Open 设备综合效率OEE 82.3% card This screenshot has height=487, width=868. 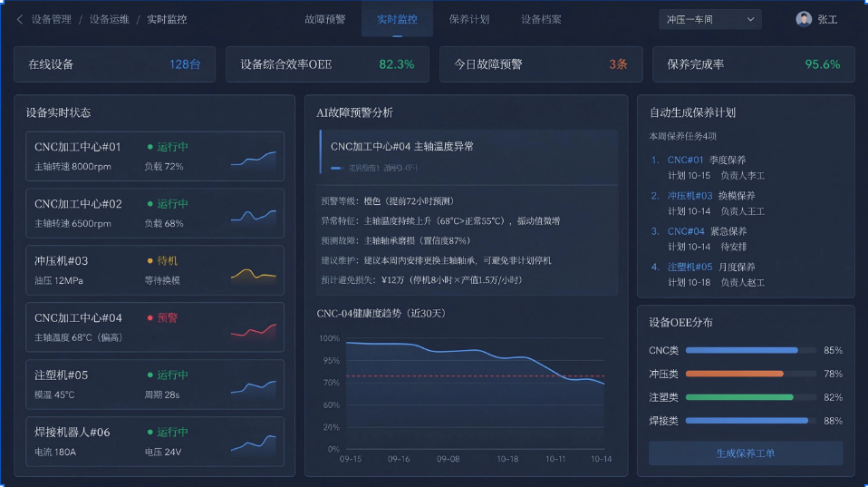[x=327, y=64]
